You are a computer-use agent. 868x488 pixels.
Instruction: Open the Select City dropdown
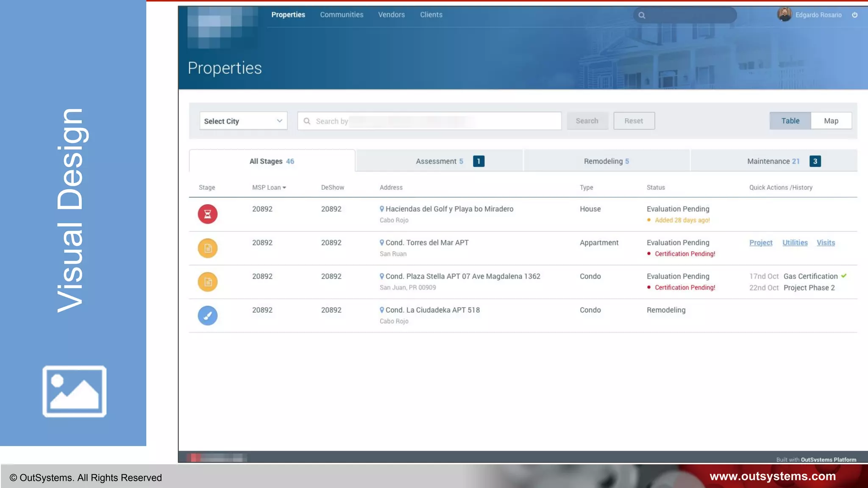pyautogui.click(x=243, y=121)
